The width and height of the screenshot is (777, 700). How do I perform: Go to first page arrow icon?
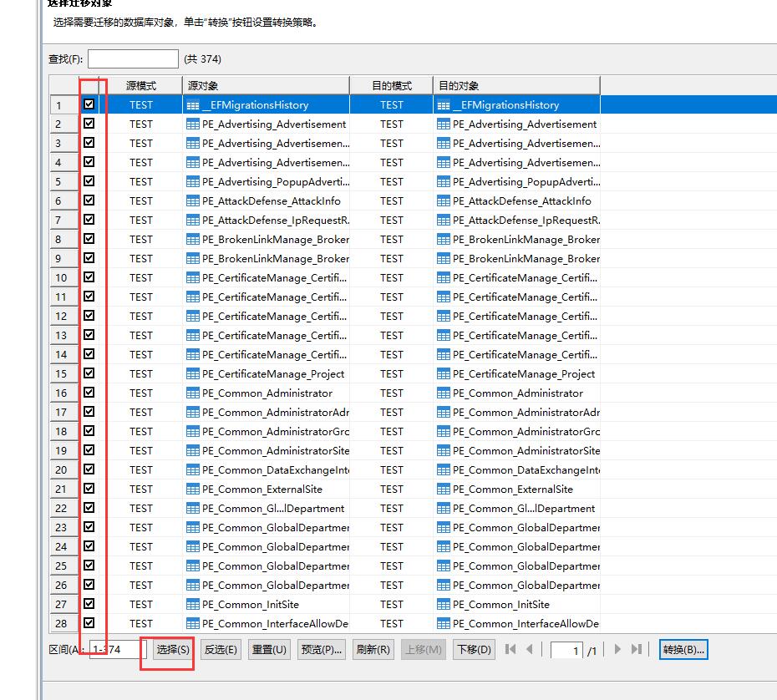click(510, 649)
